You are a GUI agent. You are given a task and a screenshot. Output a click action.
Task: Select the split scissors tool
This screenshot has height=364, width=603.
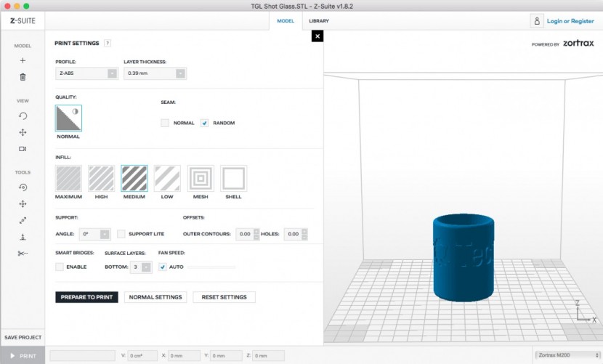click(23, 253)
